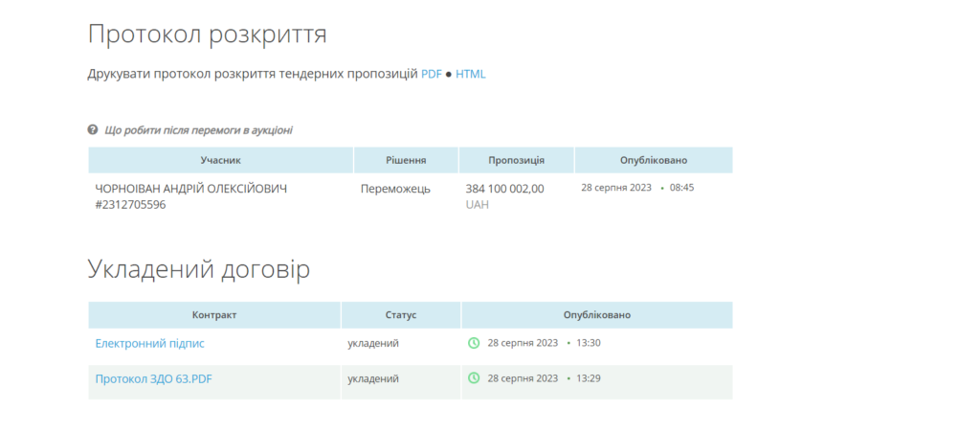Open the PDF version of the protocol
Screen dimensions: 980x433
(x=431, y=74)
